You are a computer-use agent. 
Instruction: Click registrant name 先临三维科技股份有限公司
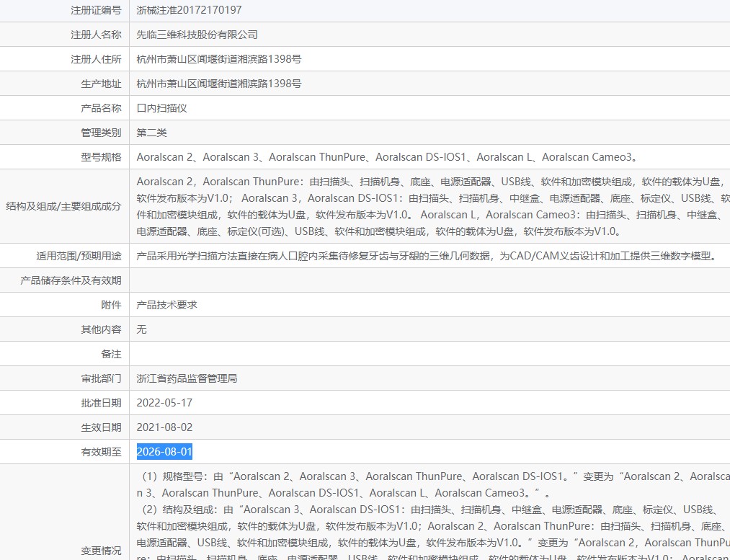[x=197, y=35]
